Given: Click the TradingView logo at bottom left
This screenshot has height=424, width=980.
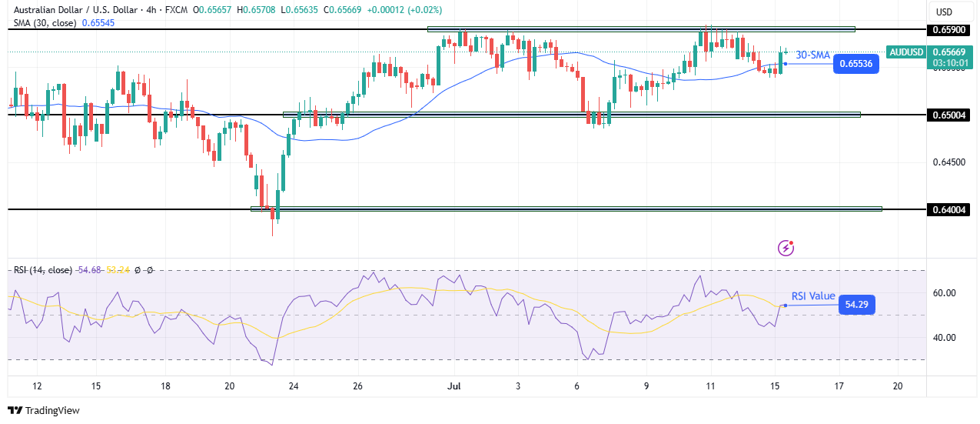Looking at the screenshot, I should 44,410.
